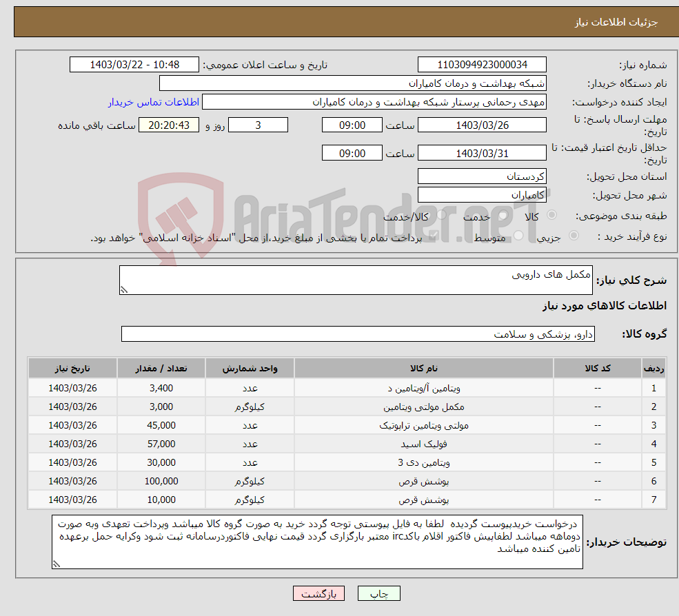Click the delivery province field کردستان
The image size is (679, 616).
(482, 176)
